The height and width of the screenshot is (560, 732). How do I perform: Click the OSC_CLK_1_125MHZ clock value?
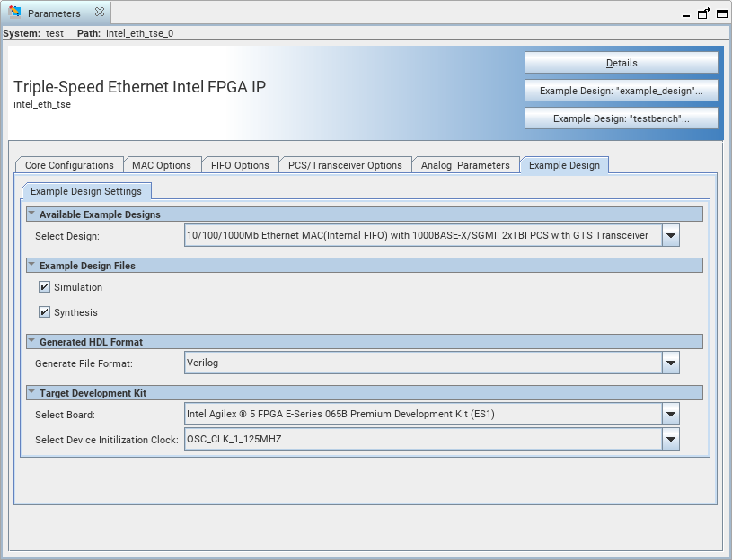[423, 439]
